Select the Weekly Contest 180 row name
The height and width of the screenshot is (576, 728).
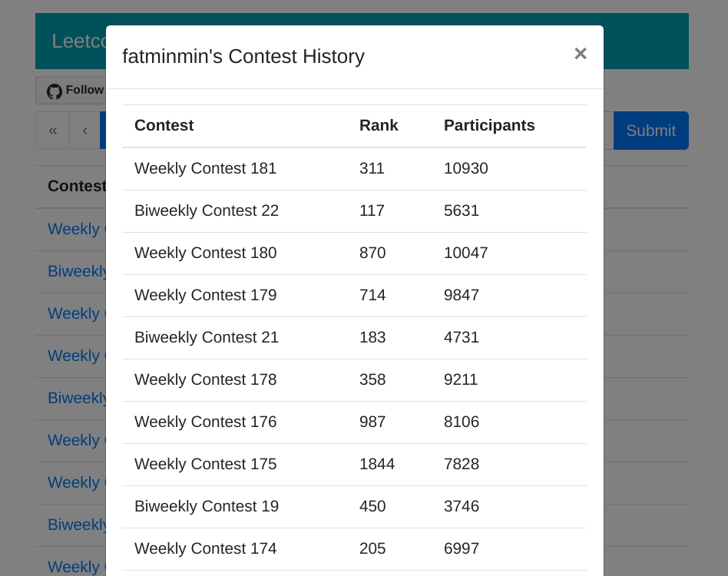tap(205, 253)
